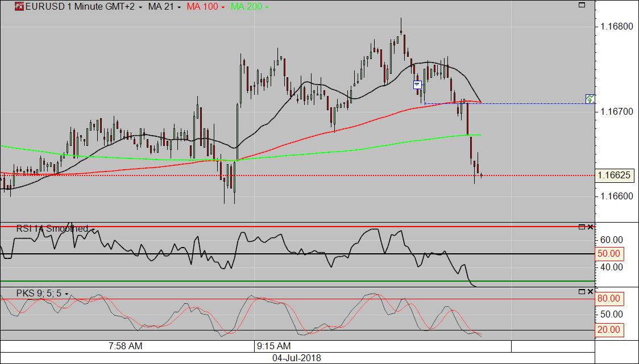Click the current price label 1.16625
The image size is (639, 364).
[614, 175]
